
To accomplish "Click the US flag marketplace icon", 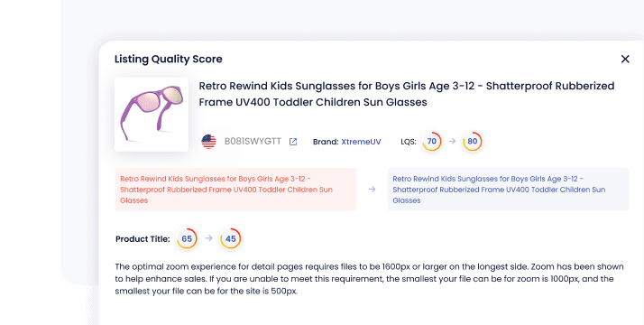I will (208, 142).
